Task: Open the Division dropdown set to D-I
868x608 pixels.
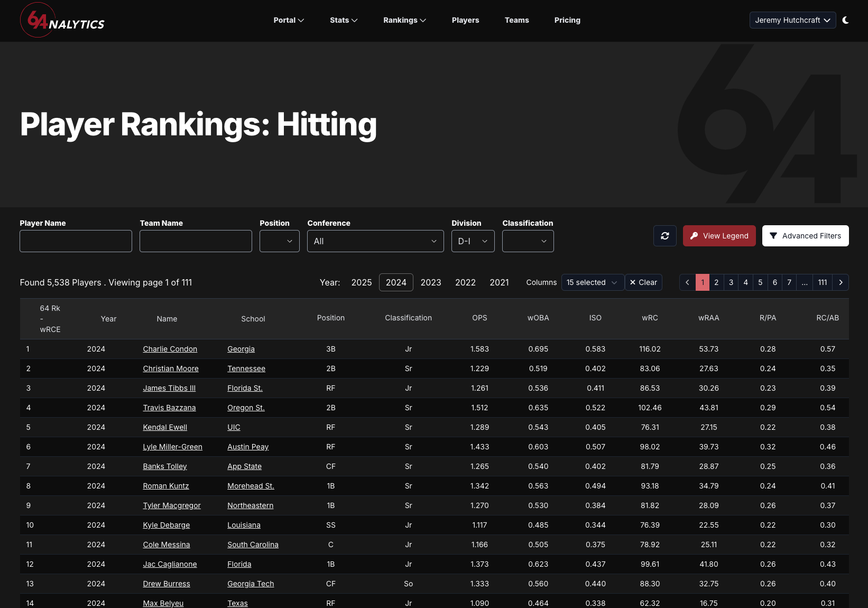Action: [x=473, y=241]
